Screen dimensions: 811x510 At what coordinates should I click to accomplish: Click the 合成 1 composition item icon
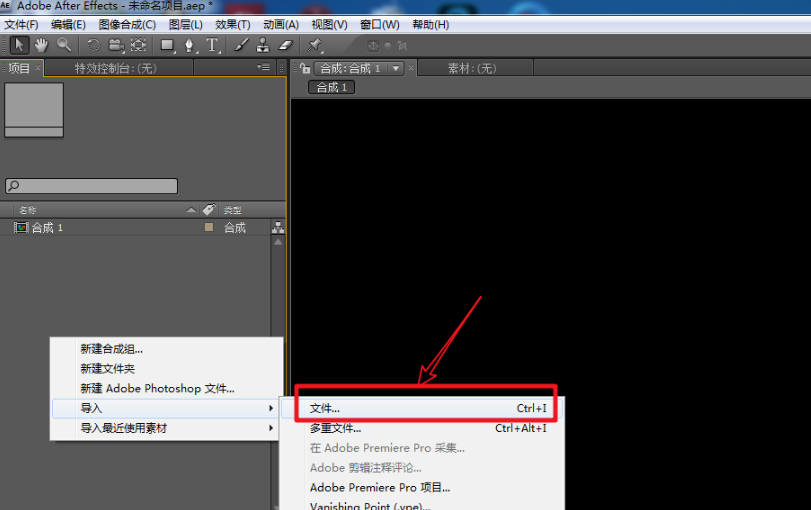click(x=21, y=228)
